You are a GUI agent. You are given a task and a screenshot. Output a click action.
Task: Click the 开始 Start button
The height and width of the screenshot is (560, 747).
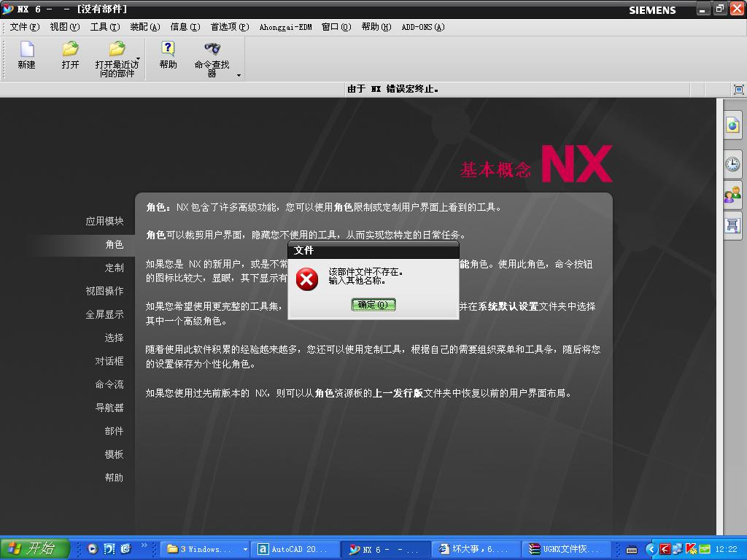(x=35, y=549)
